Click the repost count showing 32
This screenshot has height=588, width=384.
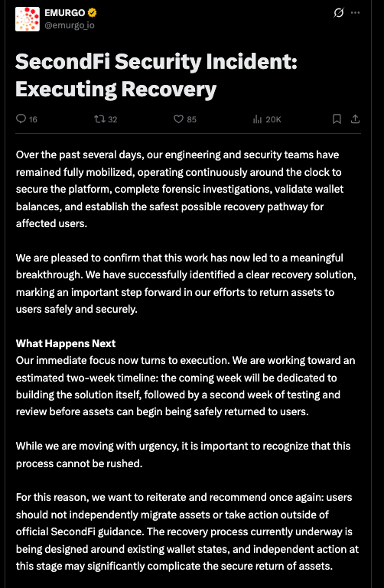point(112,119)
